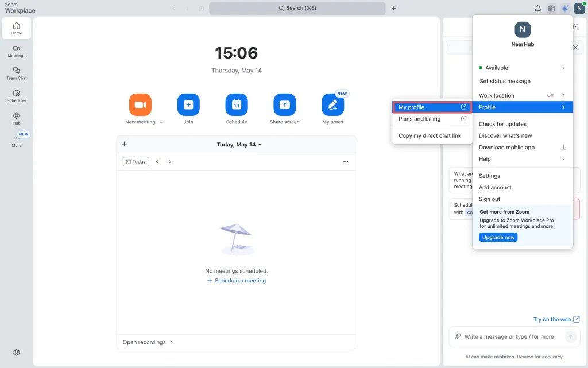Screen dimensions: 588x368
Task: Click the settings gear at bottom left
Action: [17, 352]
